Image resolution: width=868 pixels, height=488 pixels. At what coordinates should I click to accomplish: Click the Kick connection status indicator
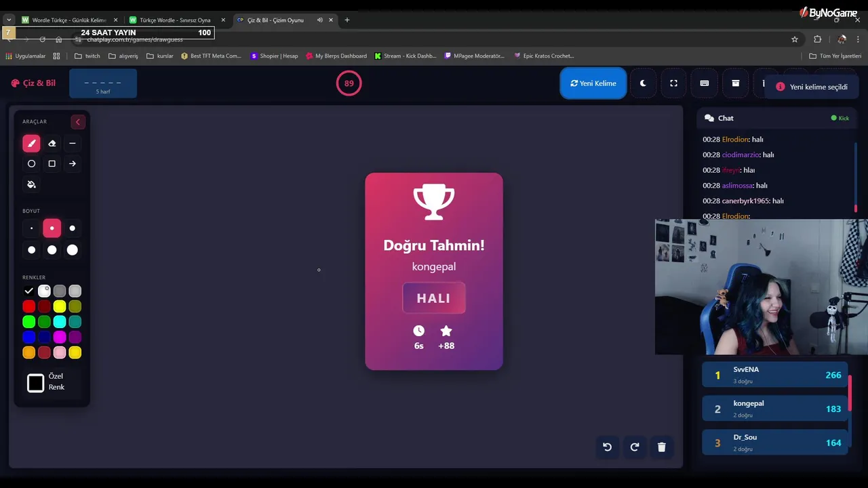[x=840, y=118]
